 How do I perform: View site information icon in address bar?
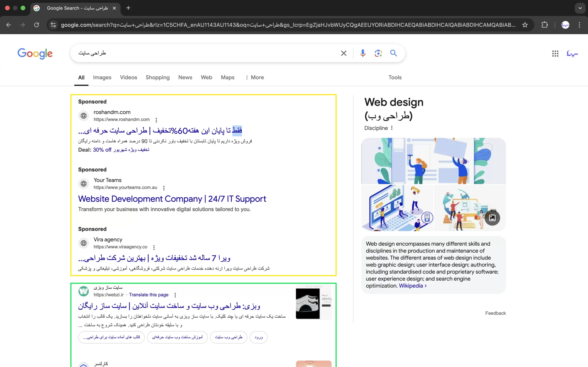coord(53,25)
